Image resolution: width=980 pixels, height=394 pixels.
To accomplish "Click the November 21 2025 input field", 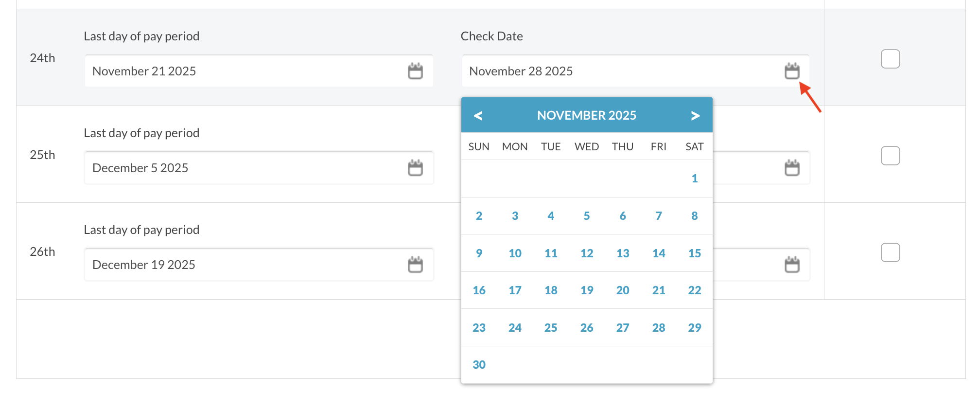I will 243,71.
